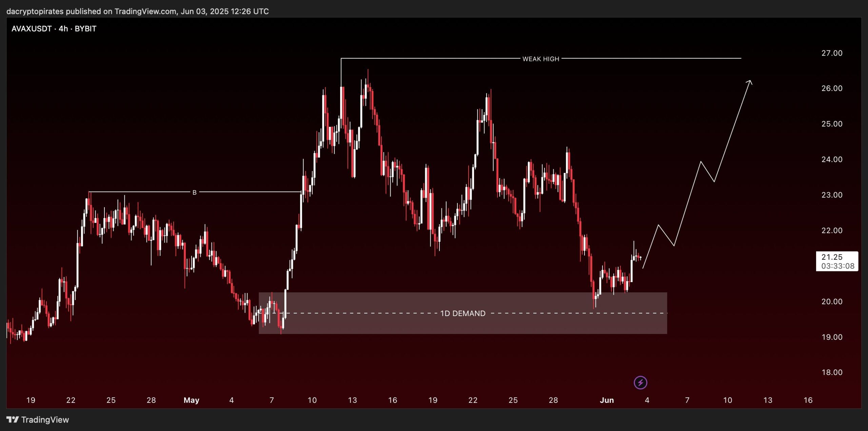Select the WEAK HIGH text label
Screen dimensions: 868x431
540,59
